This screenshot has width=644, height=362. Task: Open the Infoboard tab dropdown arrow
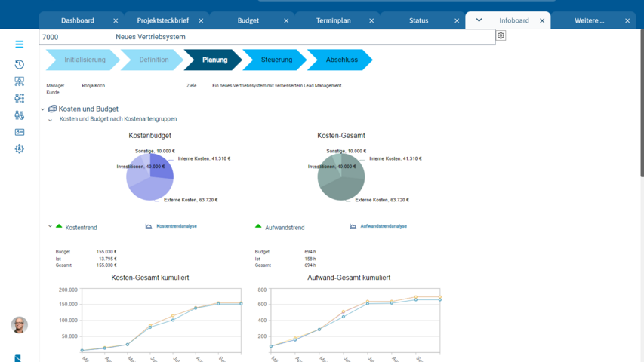click(479, 20)
